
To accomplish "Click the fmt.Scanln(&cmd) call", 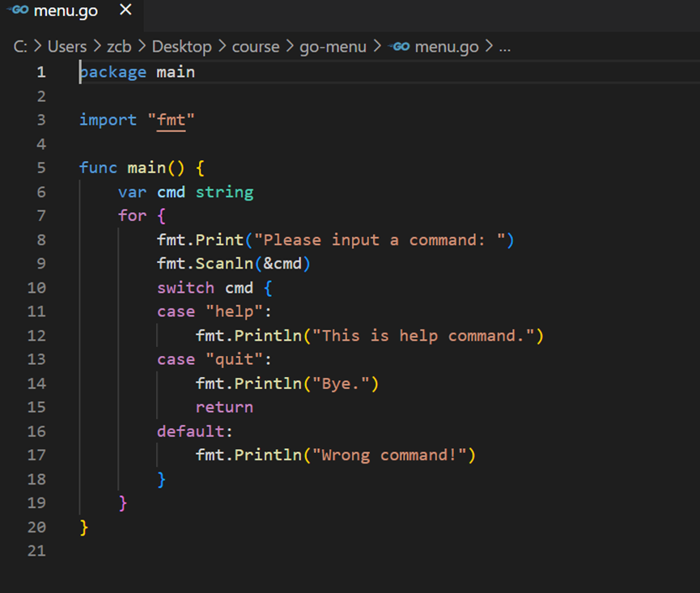I will (x=234, y=264).
